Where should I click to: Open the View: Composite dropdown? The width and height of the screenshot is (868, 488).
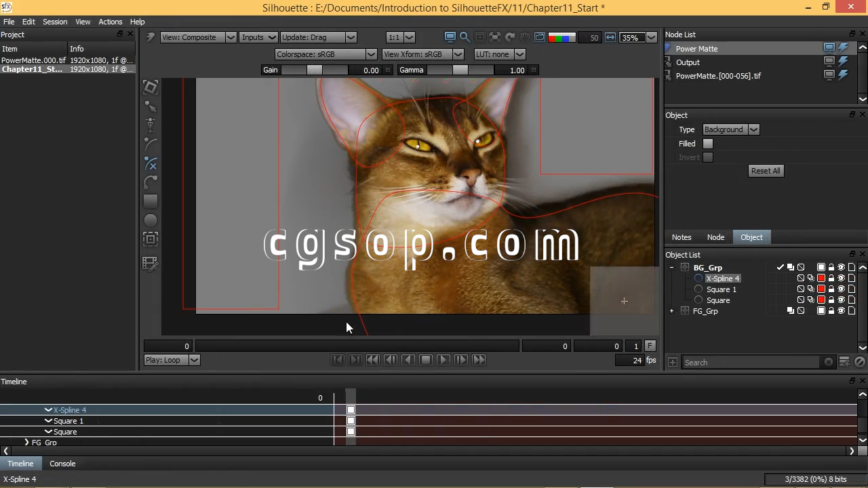[x=198, y=37]
